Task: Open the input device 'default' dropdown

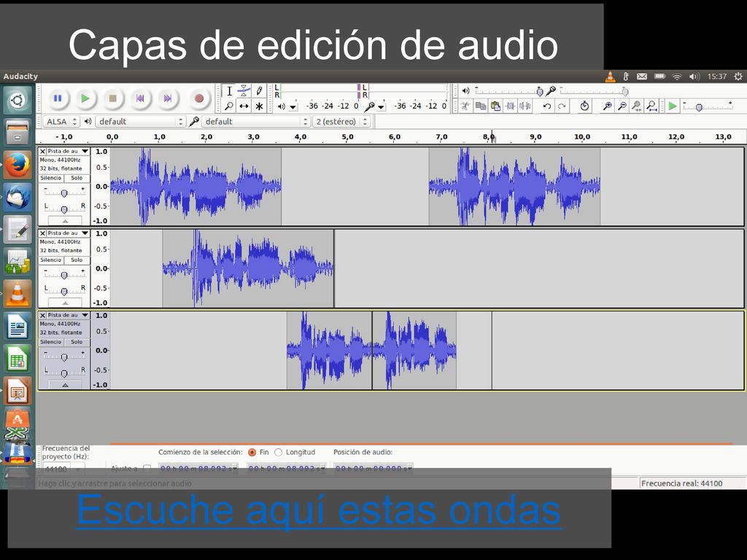Action: [256, 122]
